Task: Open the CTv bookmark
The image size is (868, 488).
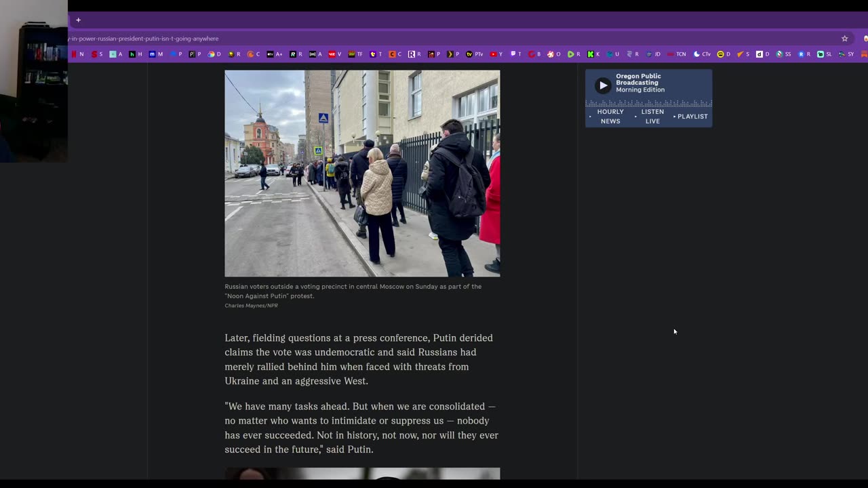Action: click(702, 54)
